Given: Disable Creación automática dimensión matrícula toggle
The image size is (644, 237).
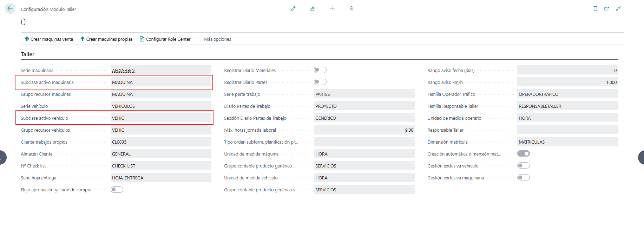Looking at the screenshot, I should 523,153.
